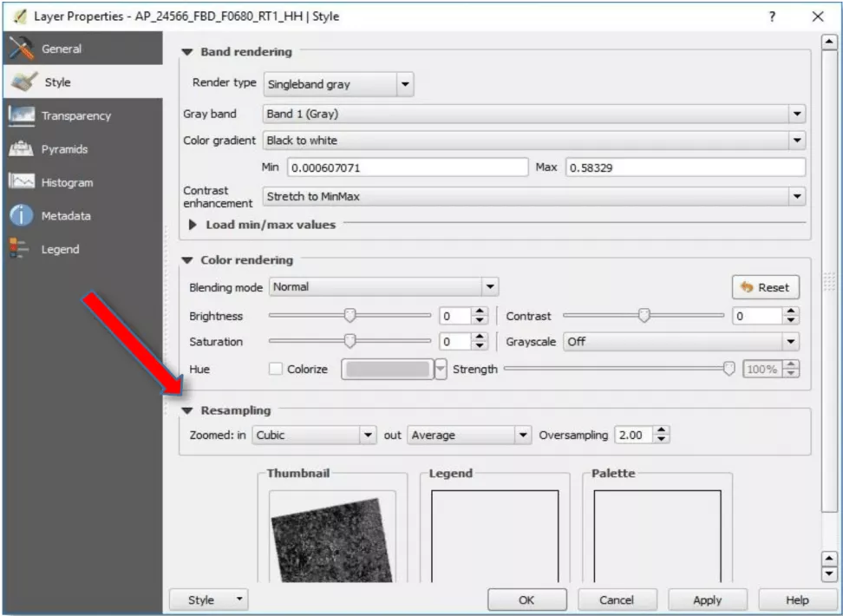
Task: Click the Contrast spinbox stepper arrows
Action: click(790, 316)
